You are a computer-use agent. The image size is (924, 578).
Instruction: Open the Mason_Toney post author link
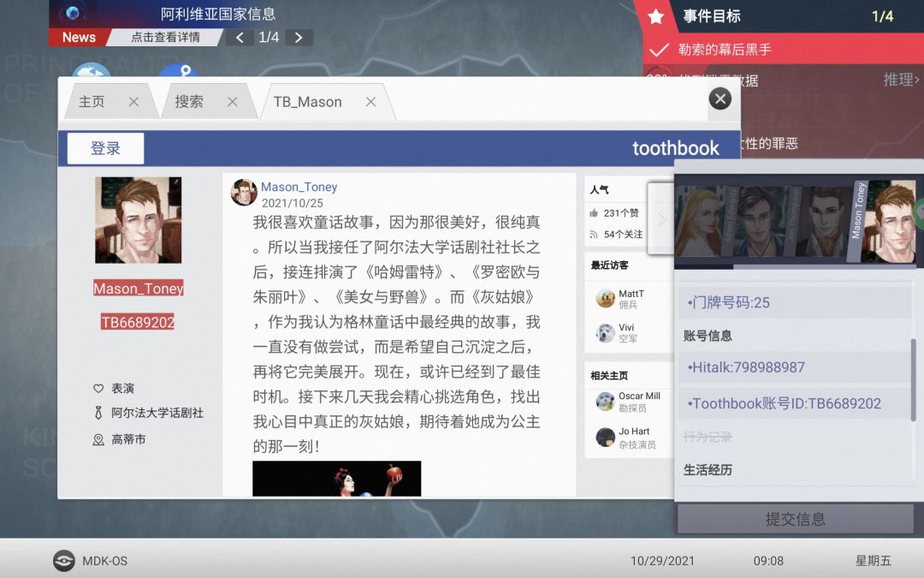299,187
